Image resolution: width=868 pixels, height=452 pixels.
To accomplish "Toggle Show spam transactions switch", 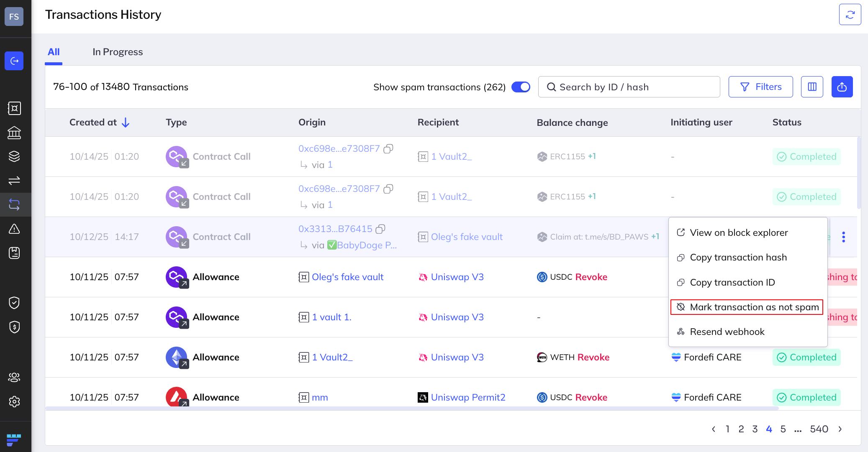I will [x=521, y=87].
